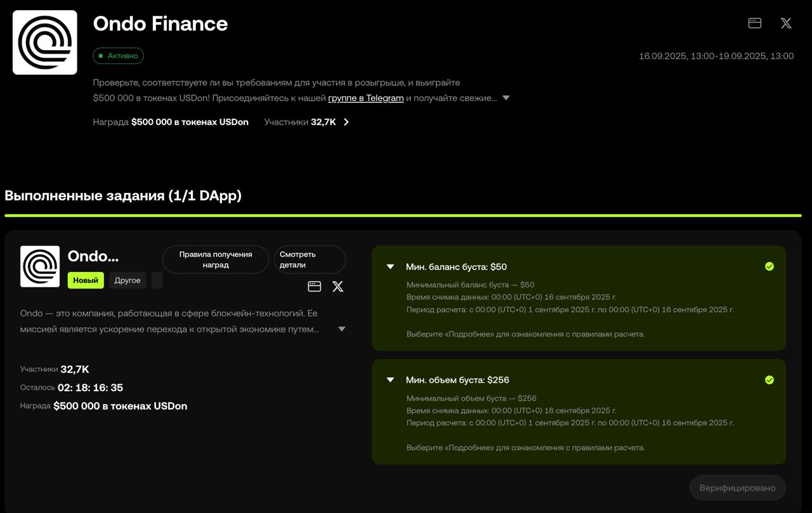812x513 pixels.
Task: Select the Новый tag
Action: tap(86, 280)
